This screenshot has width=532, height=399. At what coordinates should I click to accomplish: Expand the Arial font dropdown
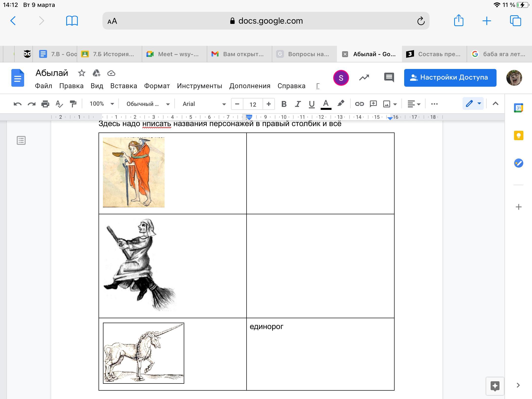tap(204, 104)
